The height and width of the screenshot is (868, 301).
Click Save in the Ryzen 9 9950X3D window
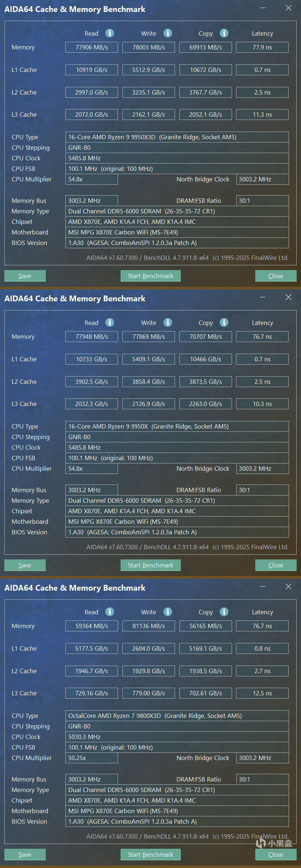point(25,276)
